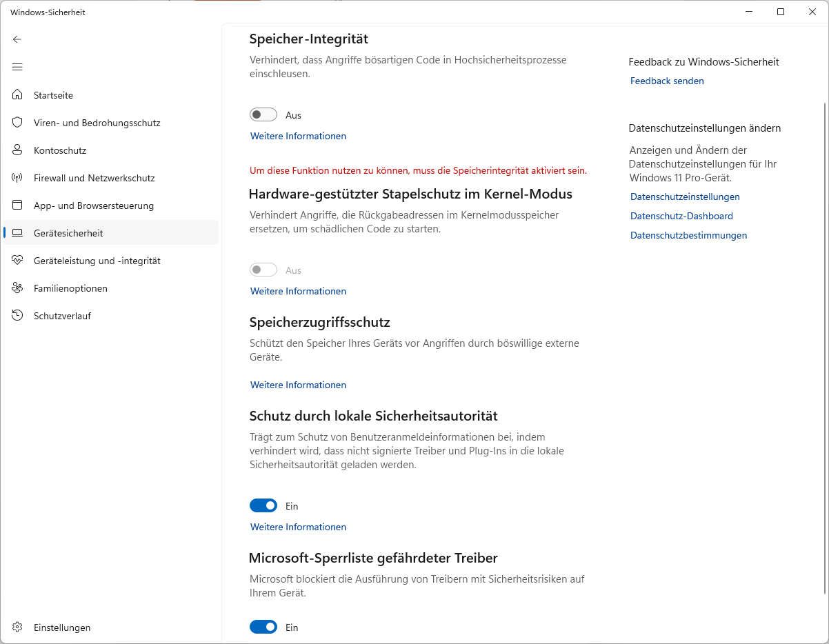The width and height of the screenshot is (829, 644).
Task: Click the back arrow icon
Action: coord(17,39)
